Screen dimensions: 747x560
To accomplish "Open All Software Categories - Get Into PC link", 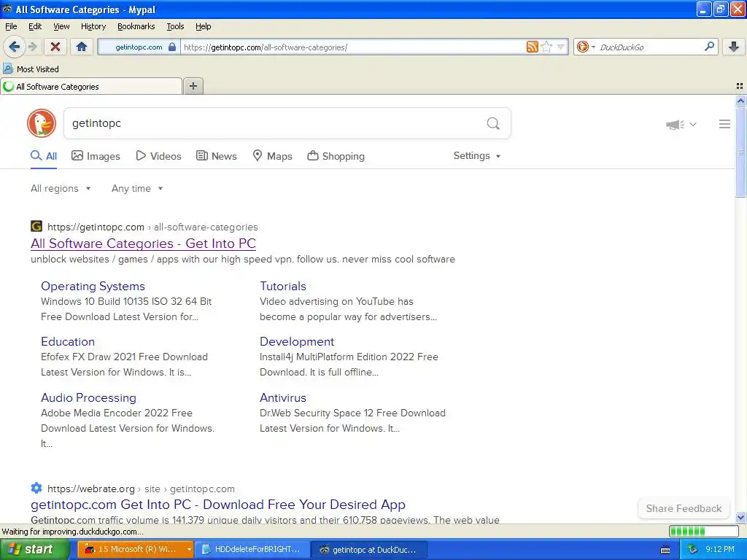I will (144, 244).
